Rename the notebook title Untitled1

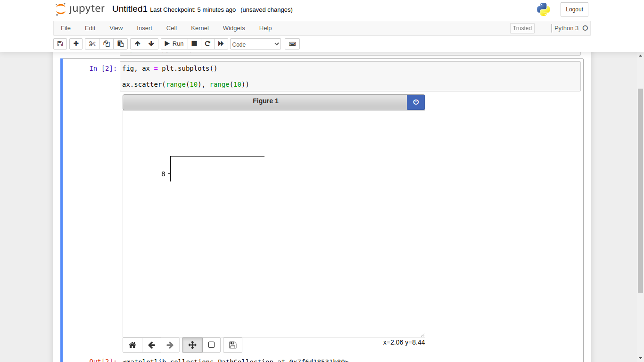click(x=130, y=9)
